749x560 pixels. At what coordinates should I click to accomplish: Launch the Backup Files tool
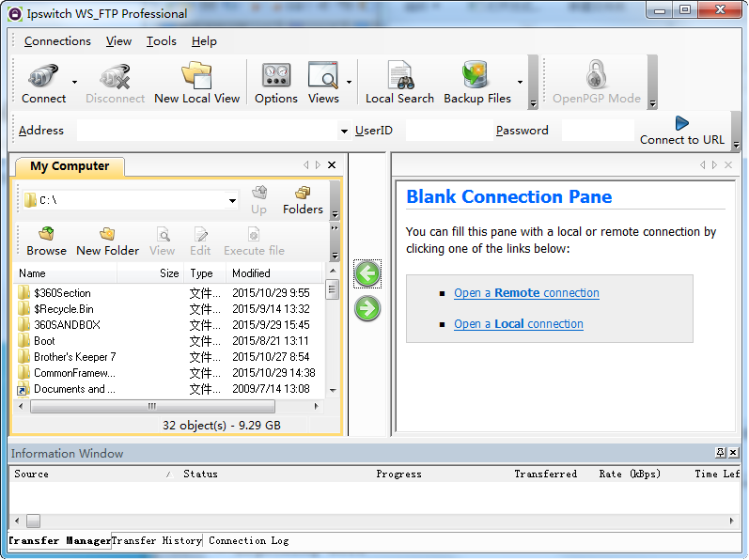tap(476, 82)
